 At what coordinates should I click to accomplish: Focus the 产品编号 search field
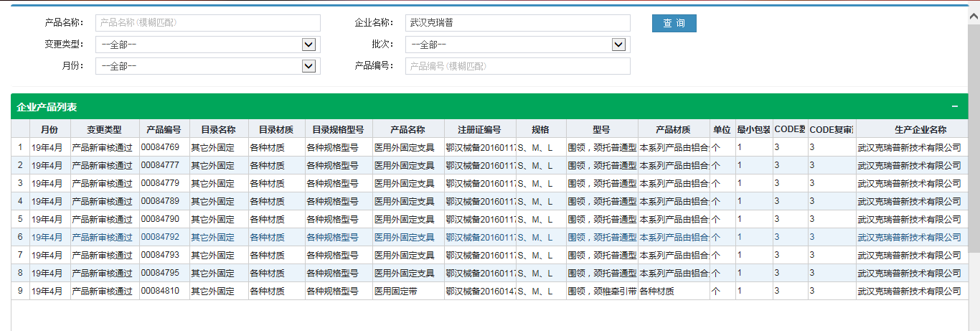[x=517, y=66]
